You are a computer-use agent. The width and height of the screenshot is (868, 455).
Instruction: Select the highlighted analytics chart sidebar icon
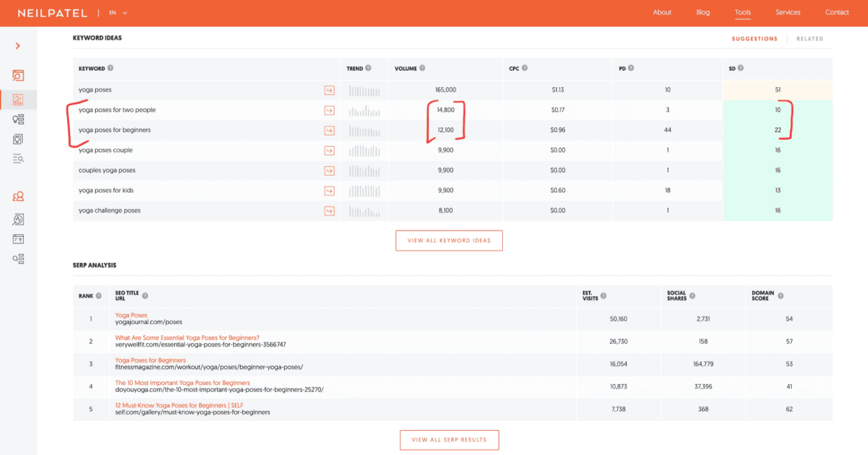tap(18, 99)
